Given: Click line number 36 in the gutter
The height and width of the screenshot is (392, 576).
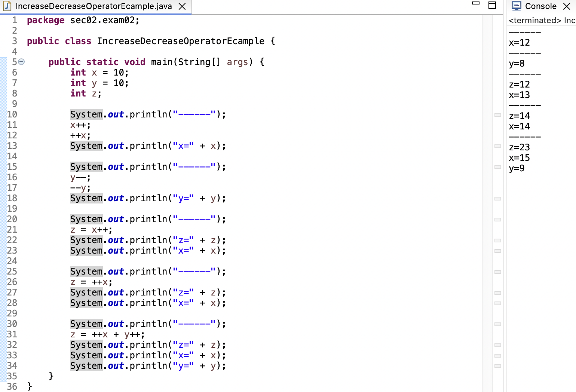Looking at the screenshot, I should [x=12, y=387].
